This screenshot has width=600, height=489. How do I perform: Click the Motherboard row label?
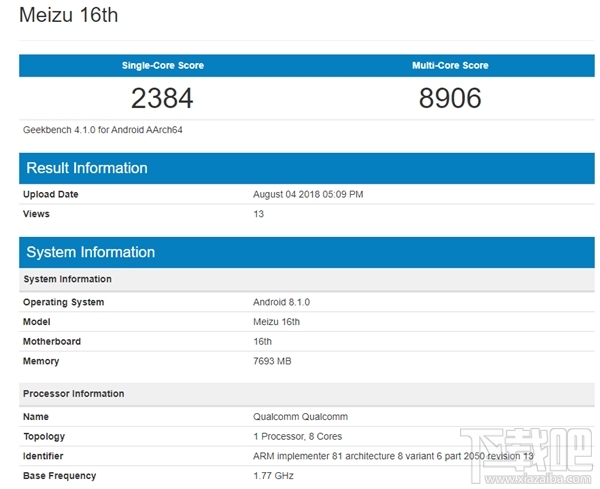coord(52,341)
